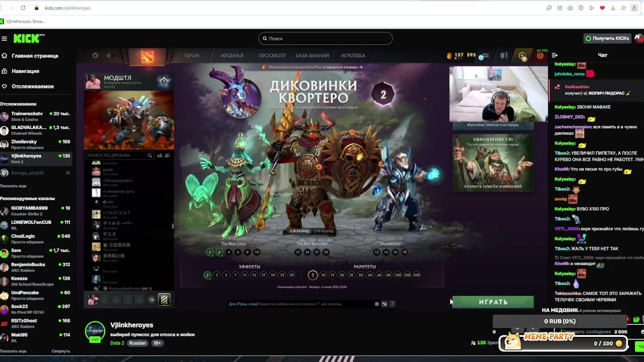Open the Sock22 recommended channel
This screenshot has width=644, height=362.
pyautogui.click(x=35, y=309)
